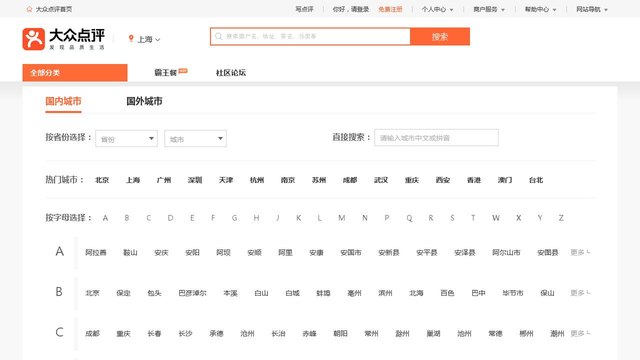Click the 你好，请登录 login link
The height and width of the screenshot is (360, 640).
(351, 9)
